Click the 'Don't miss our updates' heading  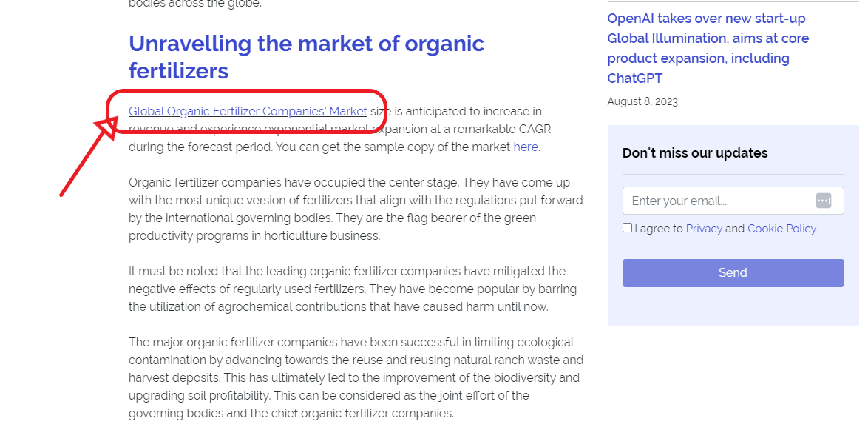tap(695, 153)
